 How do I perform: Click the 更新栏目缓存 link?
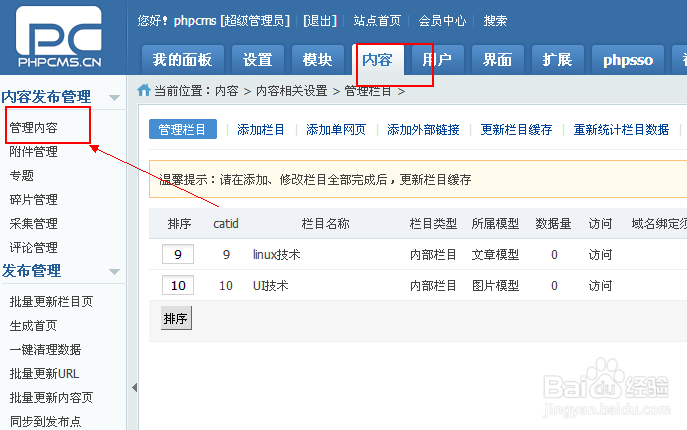point(517,129)
